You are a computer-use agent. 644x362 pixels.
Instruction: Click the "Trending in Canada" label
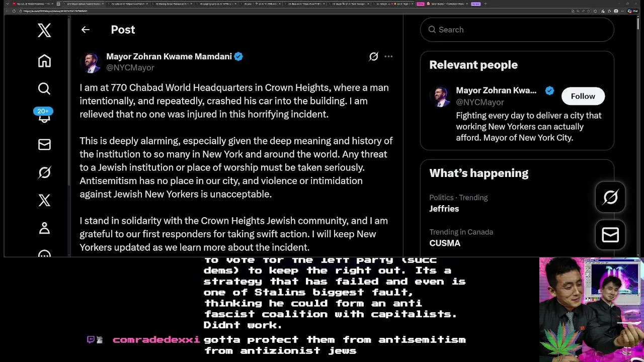(x=461, y=232)
